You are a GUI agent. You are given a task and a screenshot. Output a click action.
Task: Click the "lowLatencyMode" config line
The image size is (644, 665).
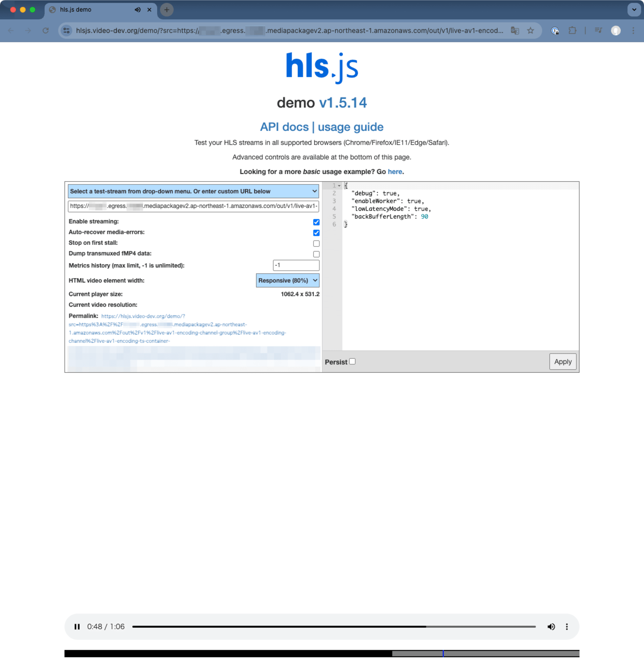pyautogui.click(x=391, y=209)
